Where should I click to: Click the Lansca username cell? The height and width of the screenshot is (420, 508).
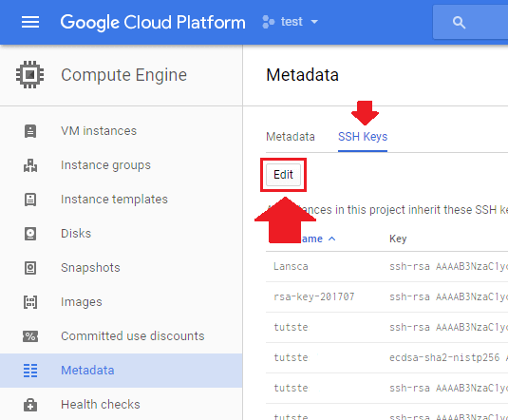(x=291, y=267)
